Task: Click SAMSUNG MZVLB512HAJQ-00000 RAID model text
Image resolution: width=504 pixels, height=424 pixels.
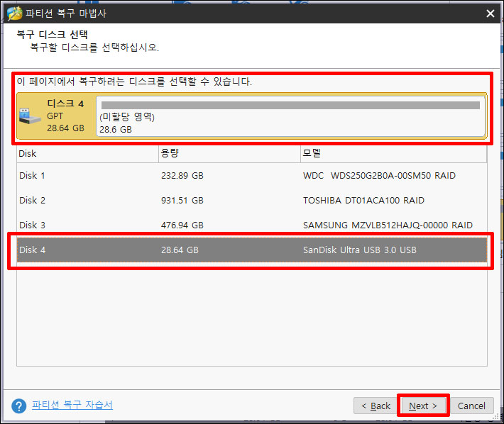Action: (388, 225)
